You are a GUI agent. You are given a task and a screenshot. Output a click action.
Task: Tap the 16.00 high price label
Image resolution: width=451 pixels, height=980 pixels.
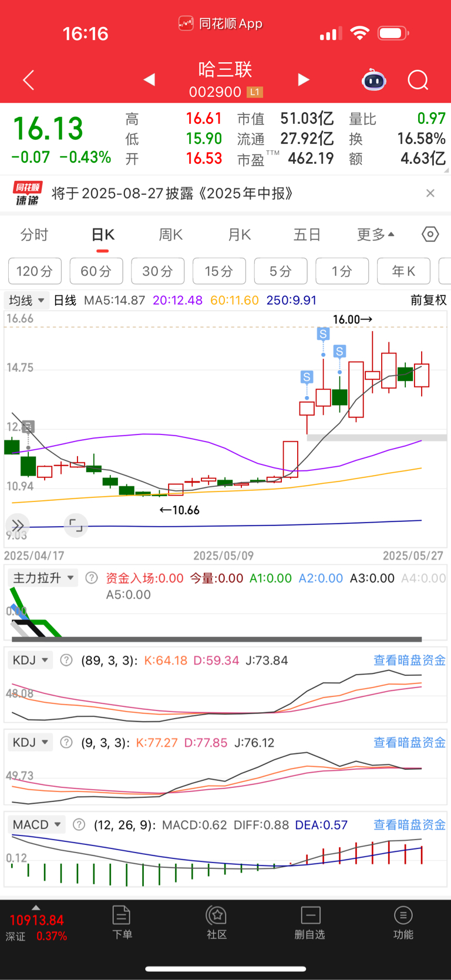click(352, 319)
